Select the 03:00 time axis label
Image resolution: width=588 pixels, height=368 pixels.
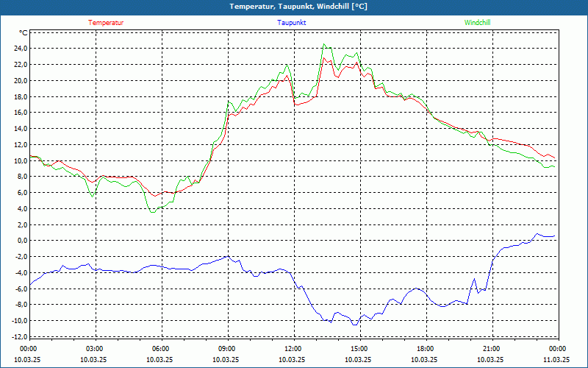click(x=94, y=349)
